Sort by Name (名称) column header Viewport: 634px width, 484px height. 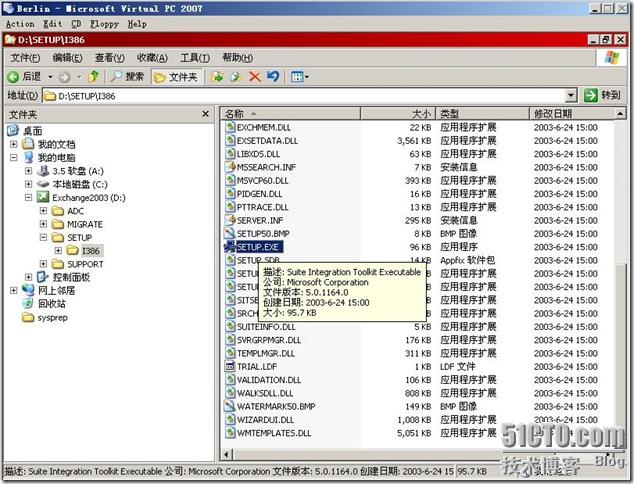(290, 114)
